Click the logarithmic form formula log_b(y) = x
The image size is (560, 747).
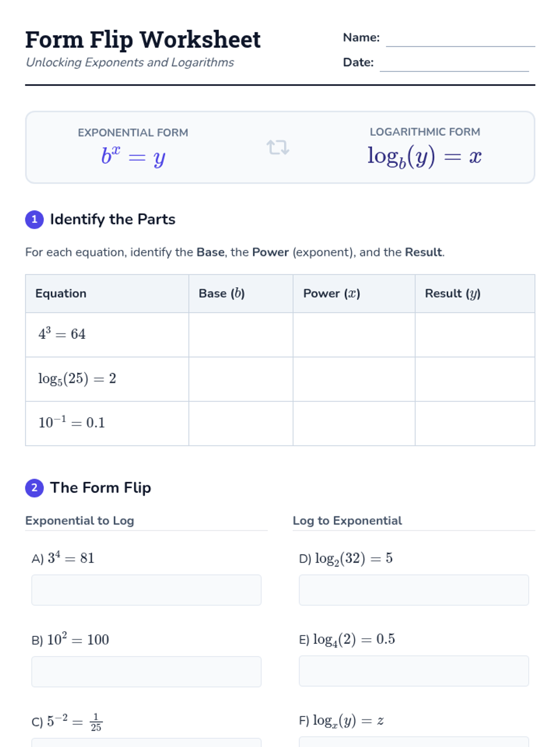tap(424, 156)
